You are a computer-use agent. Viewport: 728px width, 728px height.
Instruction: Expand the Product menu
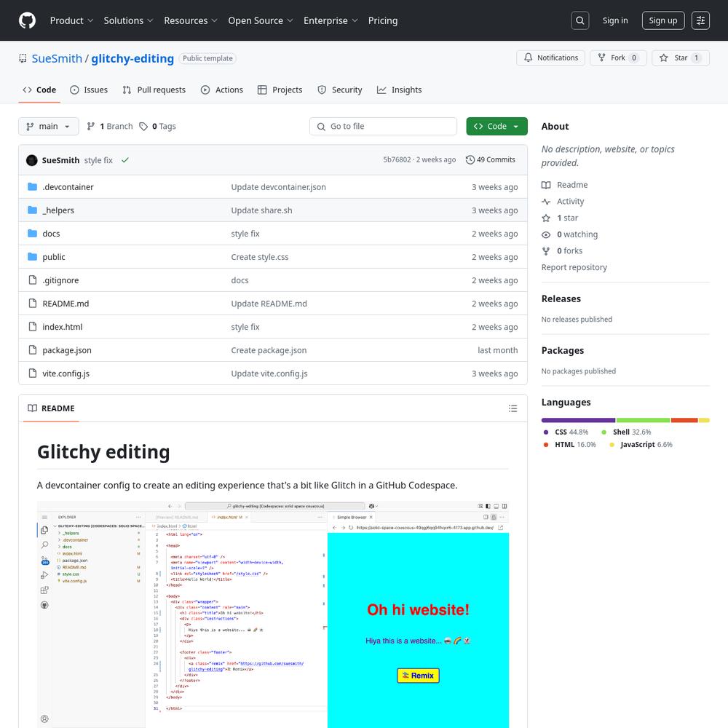(71, 20)
